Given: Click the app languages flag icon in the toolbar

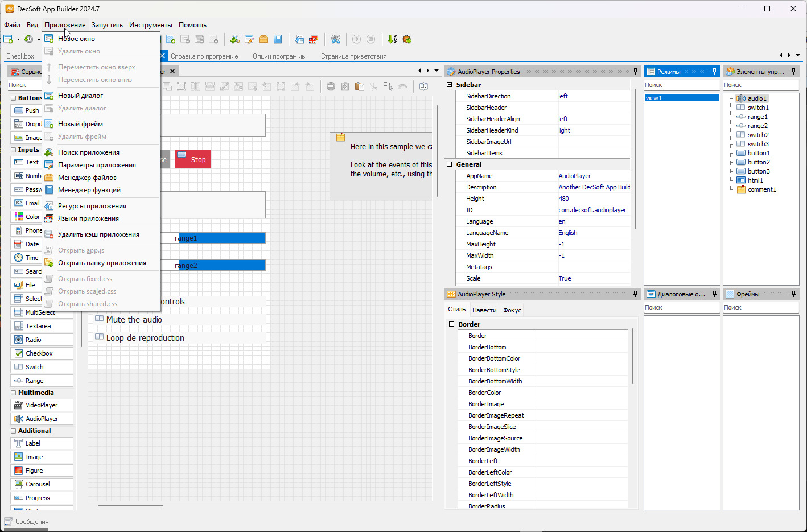Looking at the screenshot, I should pos(314,39).
